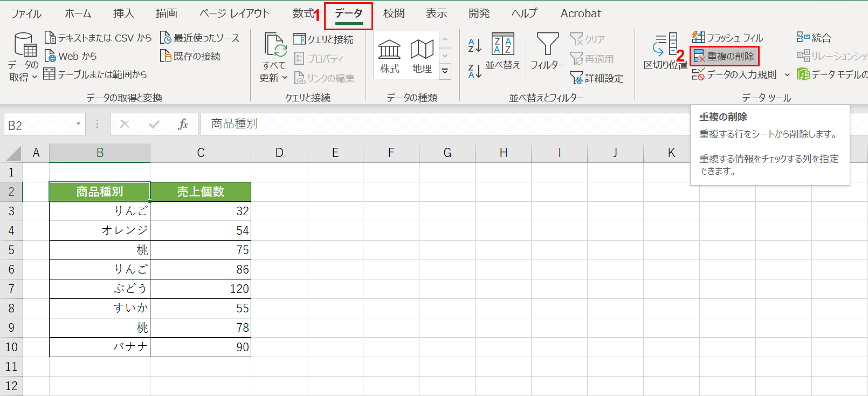Click the formula bar showing 商品種別
Screen dimensions: 868x396
[x=445, y=124]
